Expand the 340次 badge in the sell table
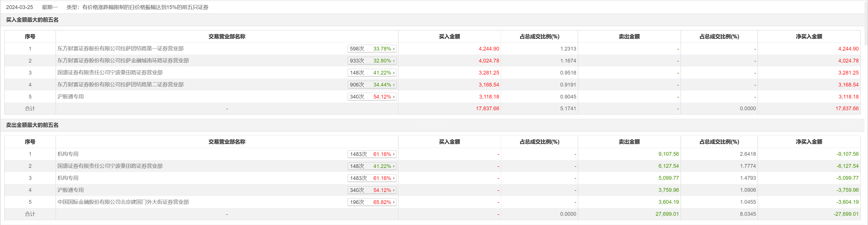 [372, 190]
